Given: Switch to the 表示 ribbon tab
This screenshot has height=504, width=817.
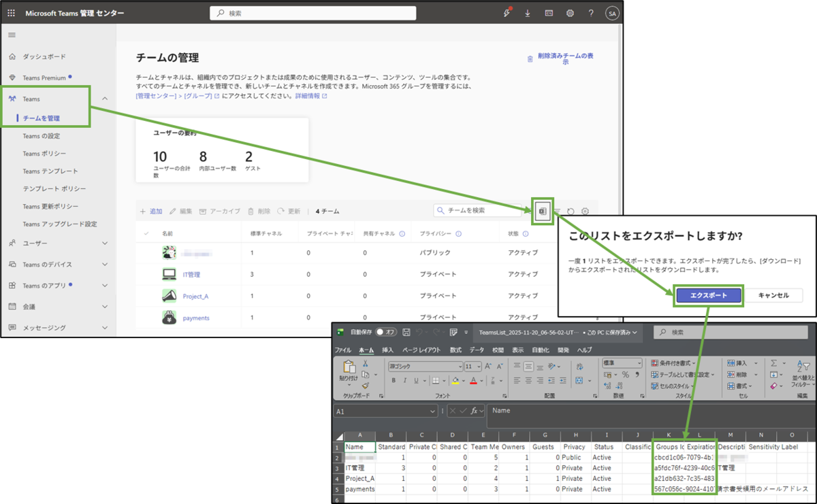Looking at the screenshot, I should (x=517, y=350).
